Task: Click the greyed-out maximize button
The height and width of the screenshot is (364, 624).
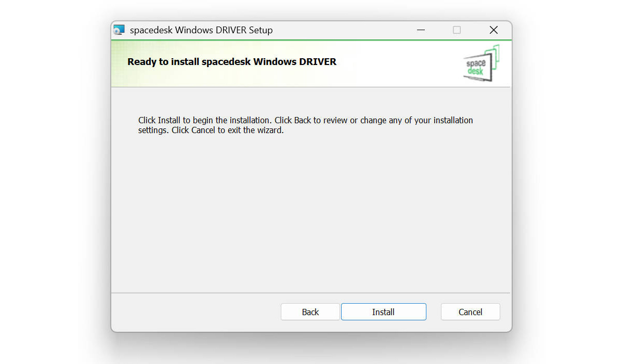Action: click(x=457, y=30)
